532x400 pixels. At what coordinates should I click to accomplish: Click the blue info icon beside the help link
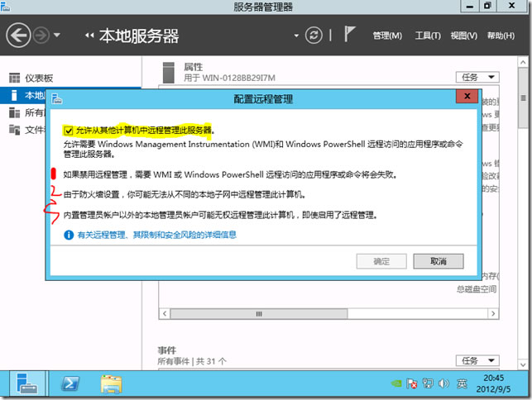tap(69, 235)
